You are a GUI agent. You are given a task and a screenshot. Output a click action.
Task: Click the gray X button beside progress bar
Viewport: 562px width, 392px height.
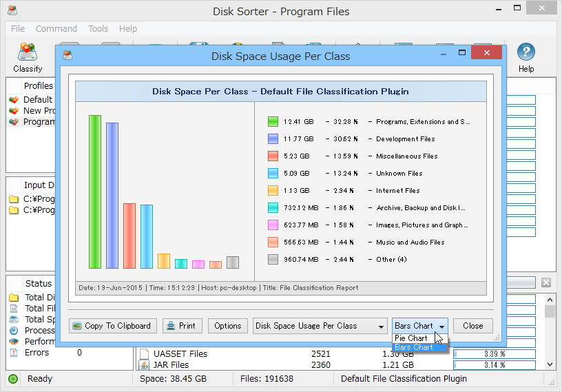(546, 282)
